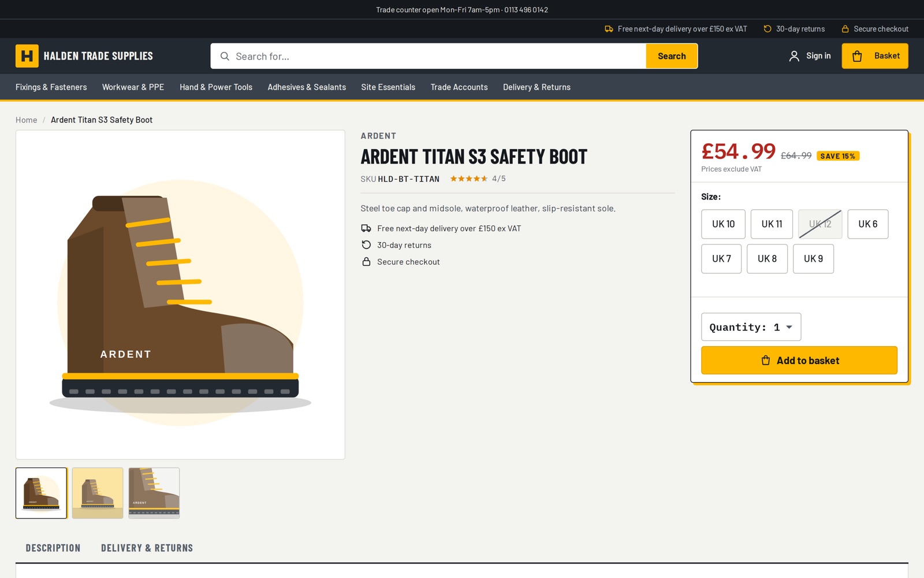This screenshot has height=578, width=924.
Task: Click the main boot product image
Action: coord(180,295)
